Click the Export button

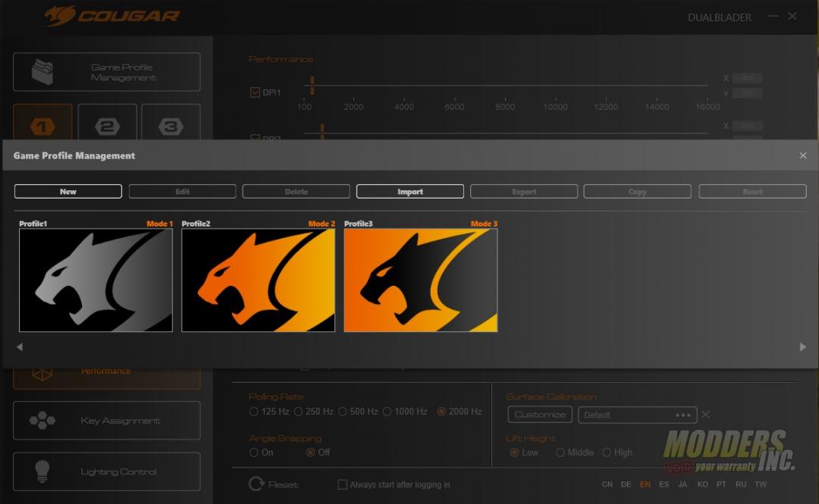click(x=524, y=192)
